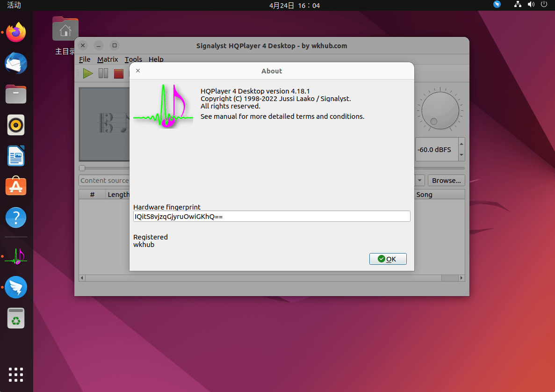Open the Tools menu
The height and width of the screenshot is (392, 555).
(x=133, y=59)
